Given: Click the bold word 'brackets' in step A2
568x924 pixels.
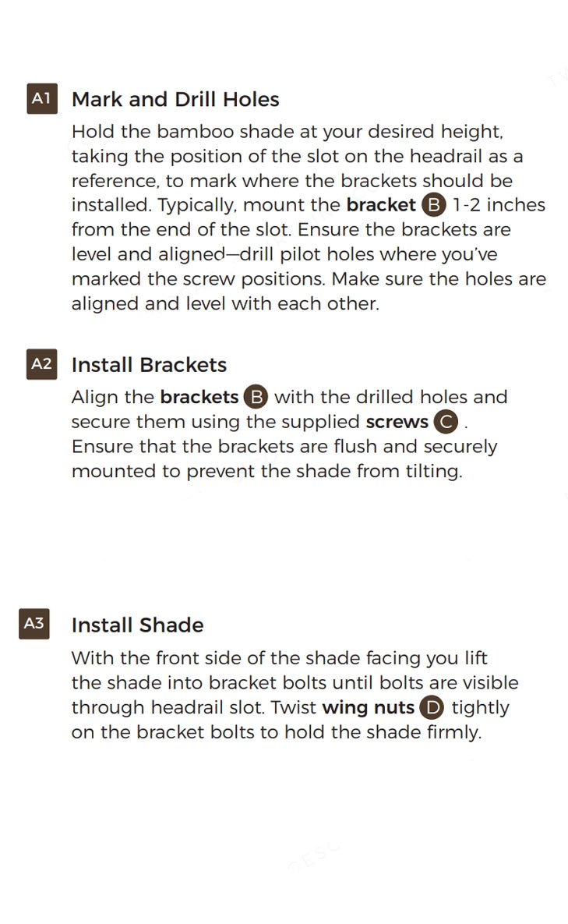Looking at the screenshot, I should (x=199, y=397).
